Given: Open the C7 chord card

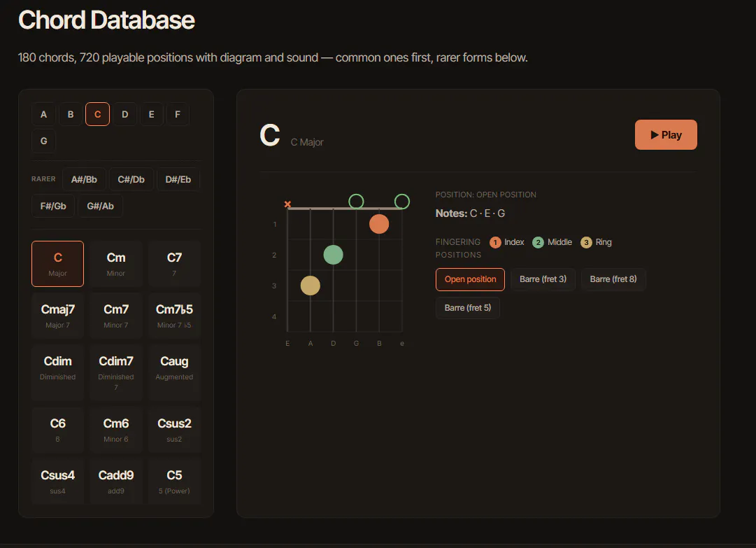Looking at the screenshot, I should (x=174, y=264).
